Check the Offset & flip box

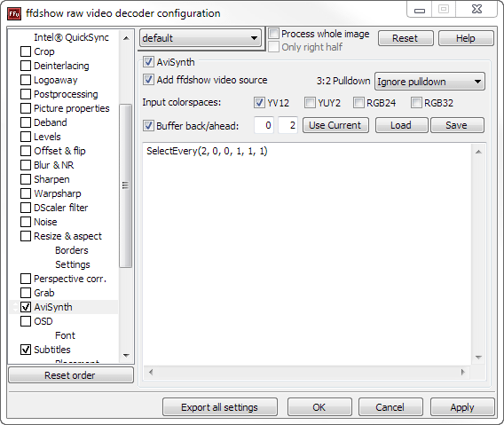(26, 151)
